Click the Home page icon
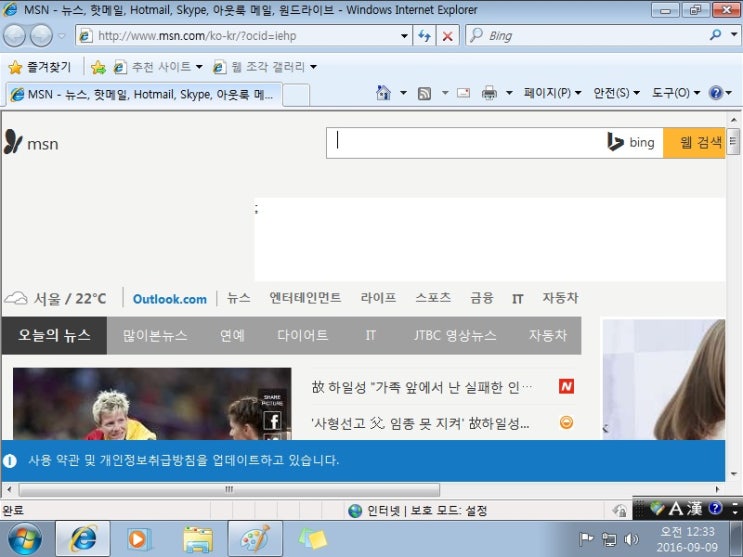The width and height of the screenshot is (743, 557). [x=383, y=93]
